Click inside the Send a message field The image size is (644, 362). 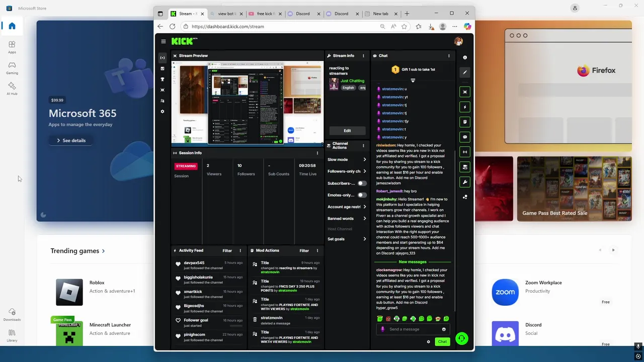tap(413, 329)
